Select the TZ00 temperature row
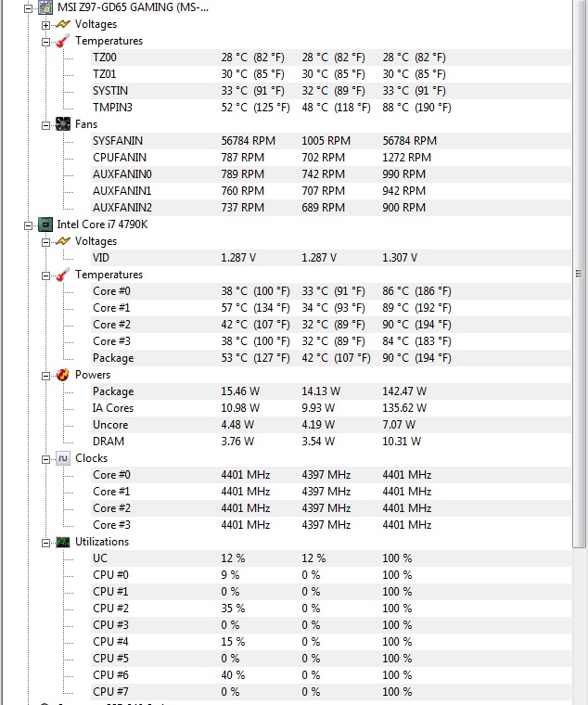The image size is (588, 705). (331, 58)
